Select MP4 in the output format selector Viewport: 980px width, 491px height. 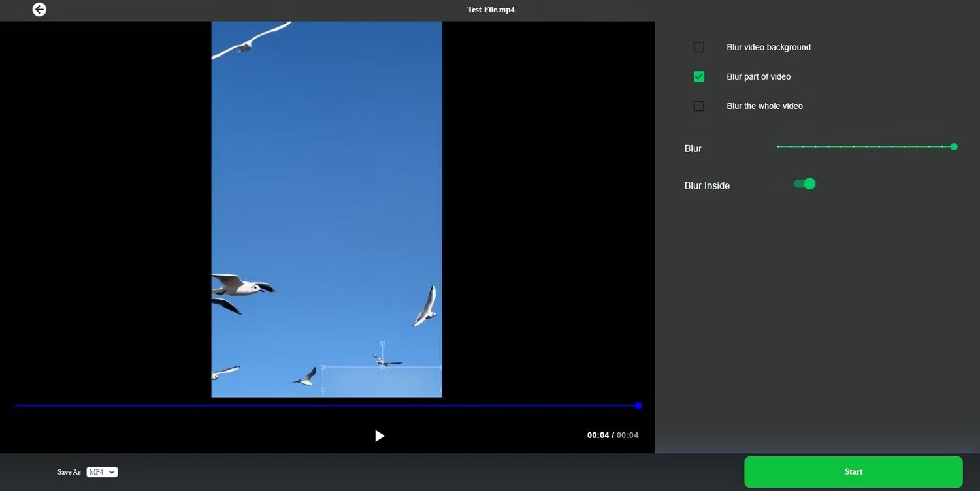click(x=102, y=472)
